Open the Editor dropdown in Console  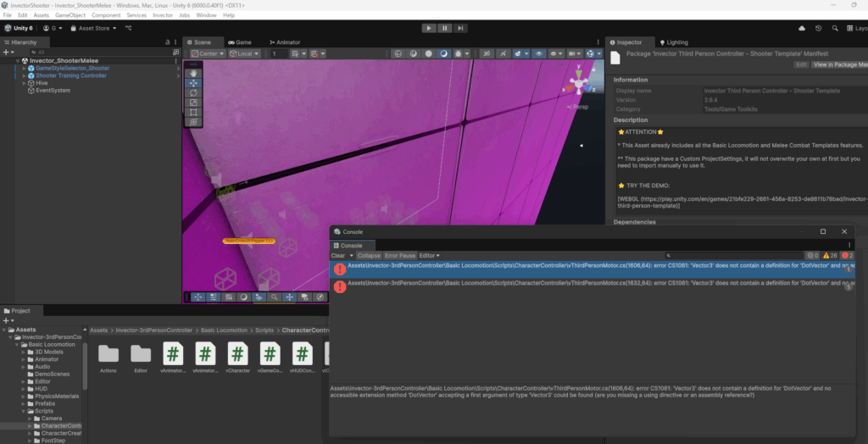click(x=430, y=256)
